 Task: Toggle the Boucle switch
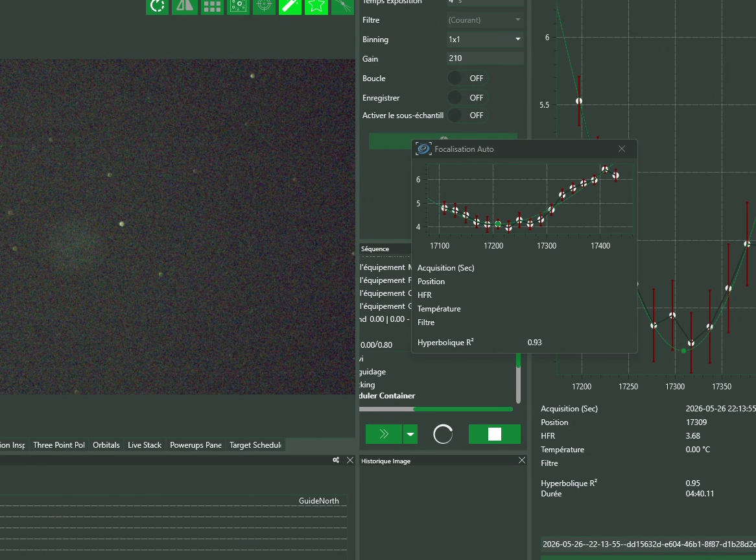(x=466, y=78)
